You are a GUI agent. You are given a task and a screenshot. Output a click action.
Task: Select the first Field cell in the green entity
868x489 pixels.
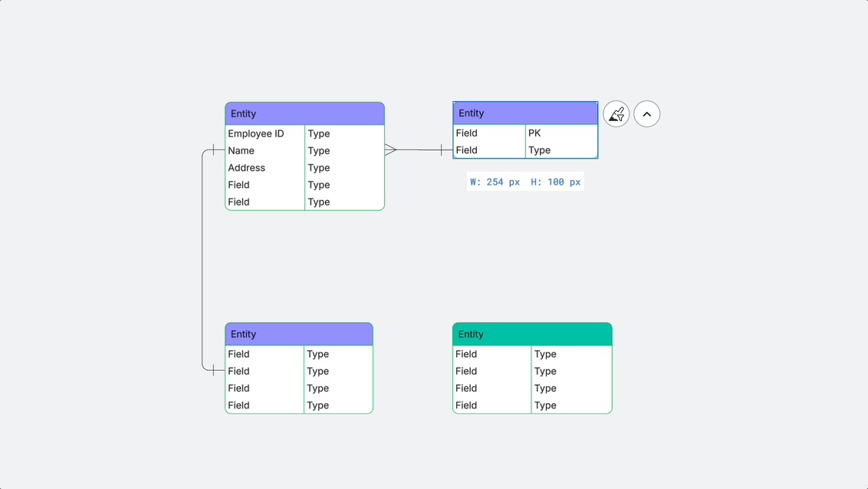492,354
